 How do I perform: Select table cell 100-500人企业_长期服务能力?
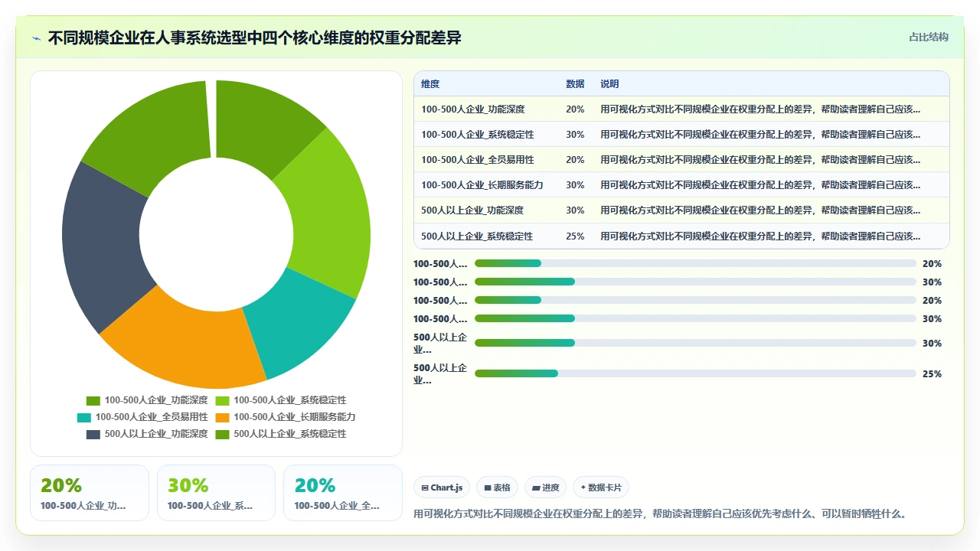[x=482, y=185]
